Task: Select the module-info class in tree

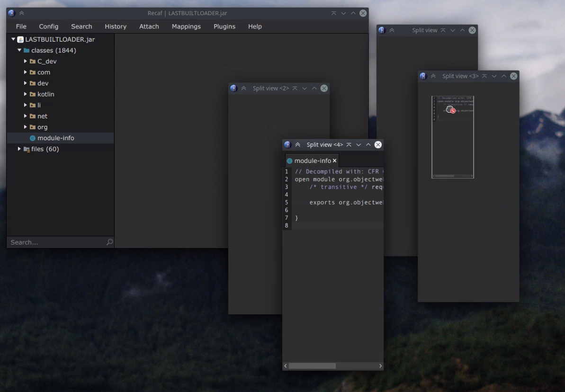Action: (x=60, y=138)
